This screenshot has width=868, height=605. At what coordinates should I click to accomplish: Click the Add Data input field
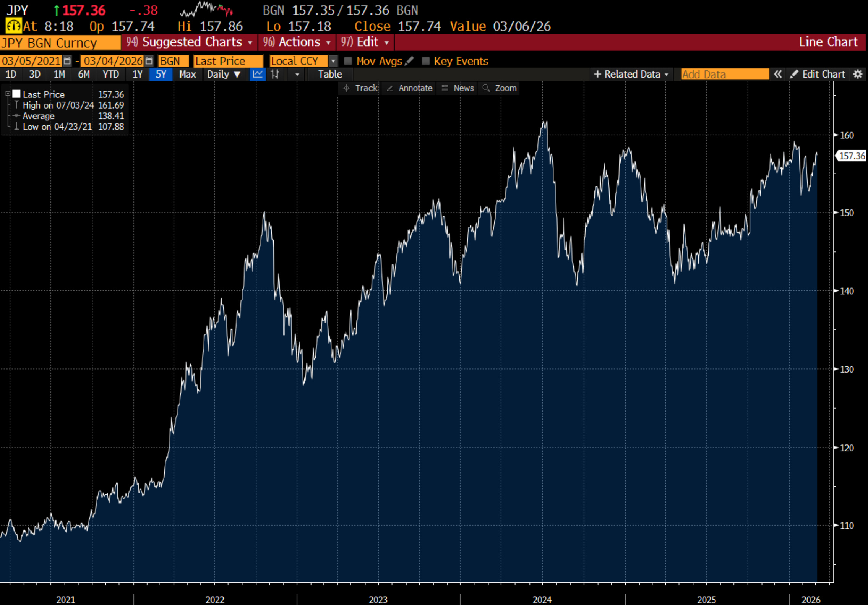click(724, 74)
